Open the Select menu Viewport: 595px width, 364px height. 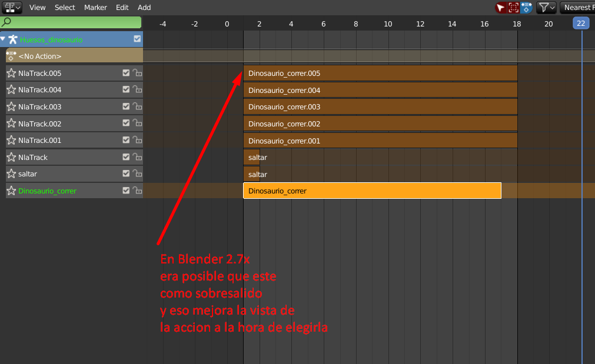pyautogui.click(x=65, y=8)
